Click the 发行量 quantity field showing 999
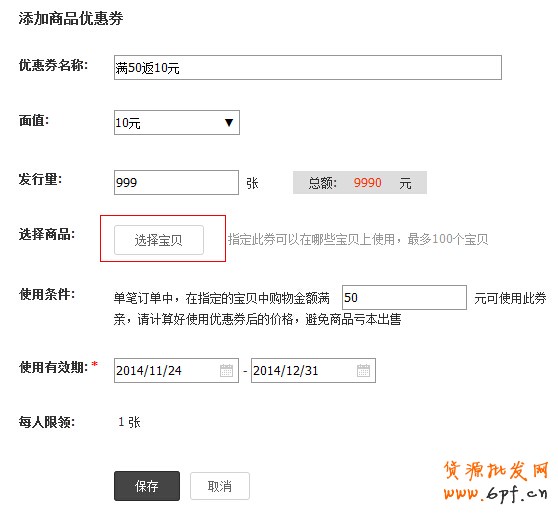The width and height of the screenshot is (558, 515). [x=176, y=183]
